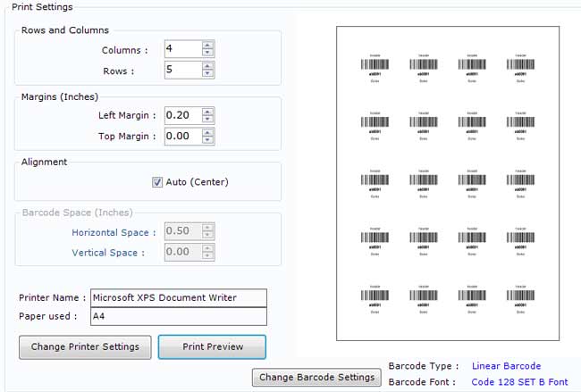Click the Margins (Inches) group title
This screenshot has width=581, height=392.
coord(60,97)
